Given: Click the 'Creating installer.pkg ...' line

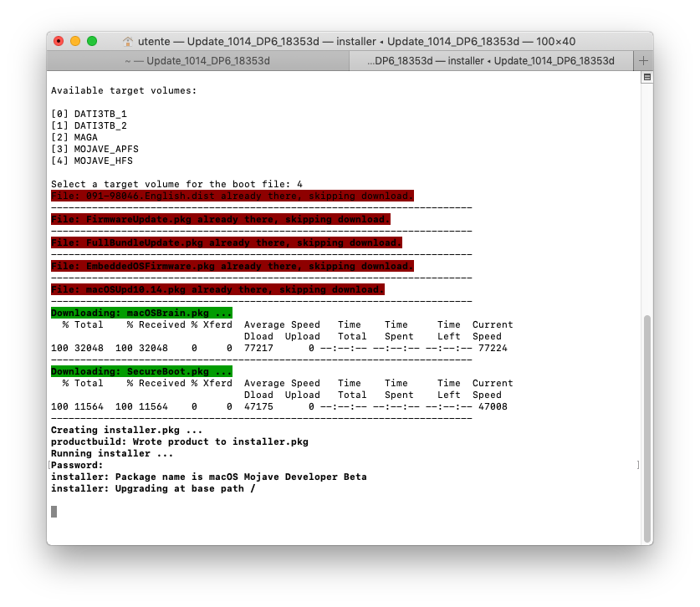Looking at the screenshot, I should tap(127, 430).
